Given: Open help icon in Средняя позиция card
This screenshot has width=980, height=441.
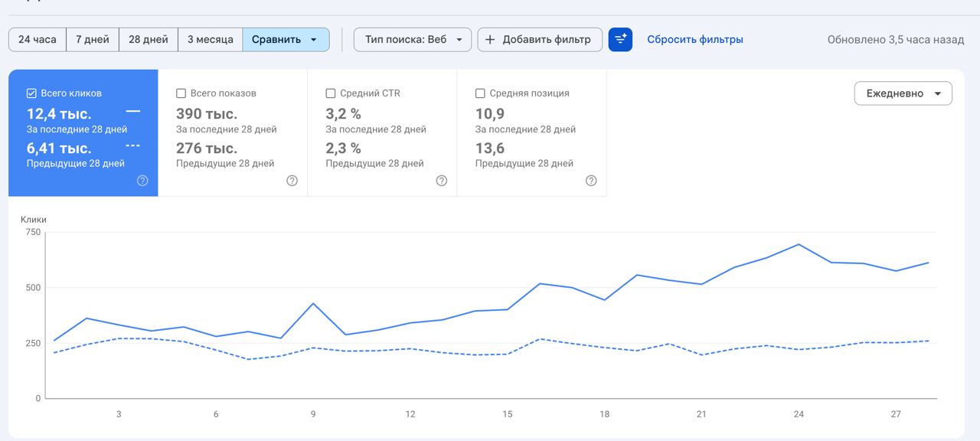Looking at the screenshot, I should [591, 181].
